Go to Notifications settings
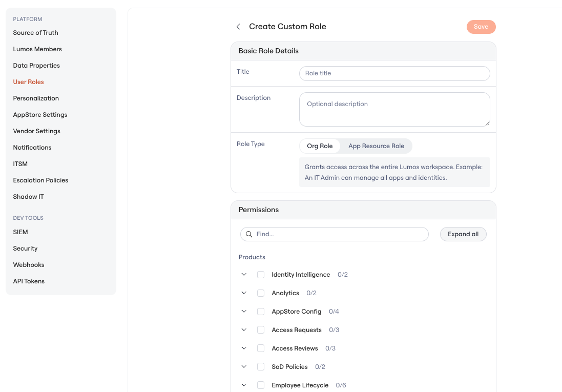The width and height of the screenshot is (562, 392). tap(32, 148)
